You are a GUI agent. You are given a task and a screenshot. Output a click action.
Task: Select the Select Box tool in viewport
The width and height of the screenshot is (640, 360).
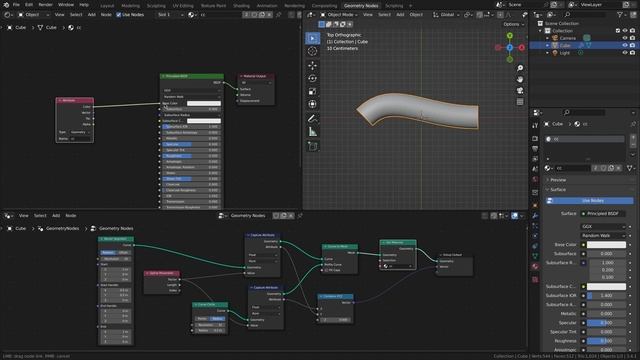click(313, 38)
